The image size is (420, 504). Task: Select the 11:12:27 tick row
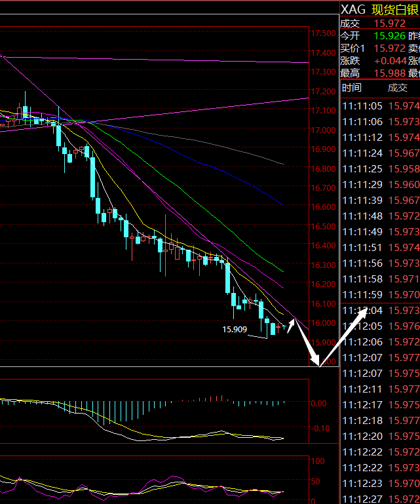(380, 499)
